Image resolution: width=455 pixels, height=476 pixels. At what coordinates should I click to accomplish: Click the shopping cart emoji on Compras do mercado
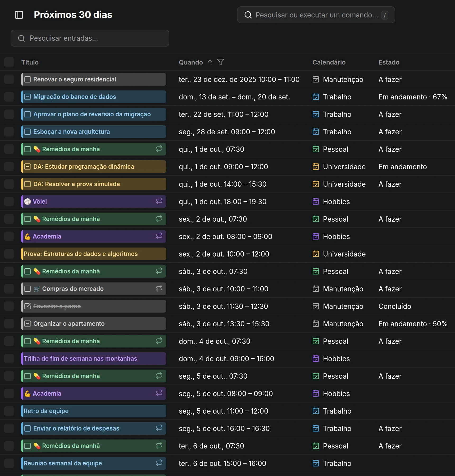coord(37,289)
